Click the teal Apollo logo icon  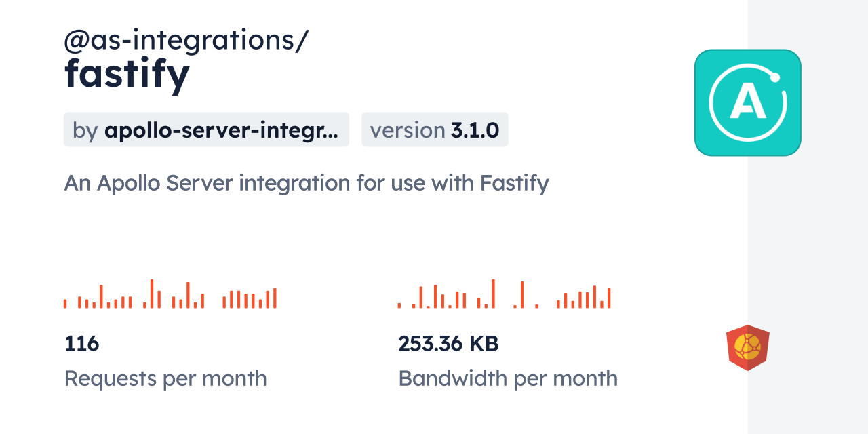pos(747,102)
